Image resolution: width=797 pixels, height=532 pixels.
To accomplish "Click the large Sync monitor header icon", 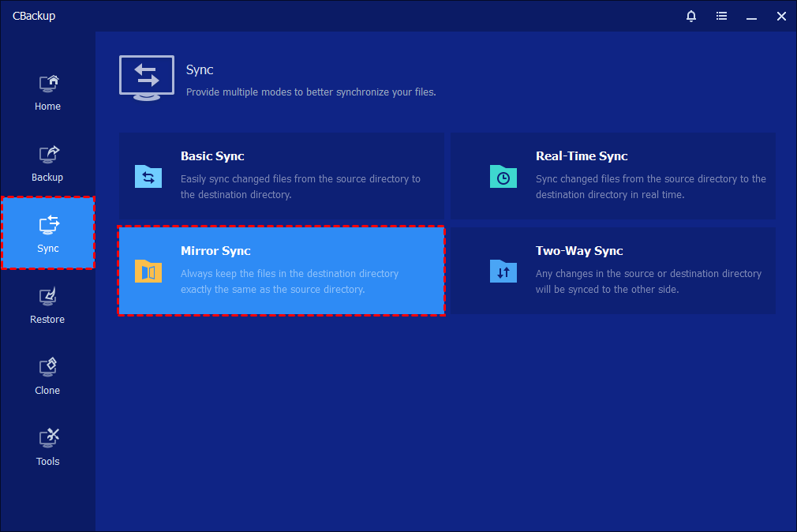I will (147, 77).
